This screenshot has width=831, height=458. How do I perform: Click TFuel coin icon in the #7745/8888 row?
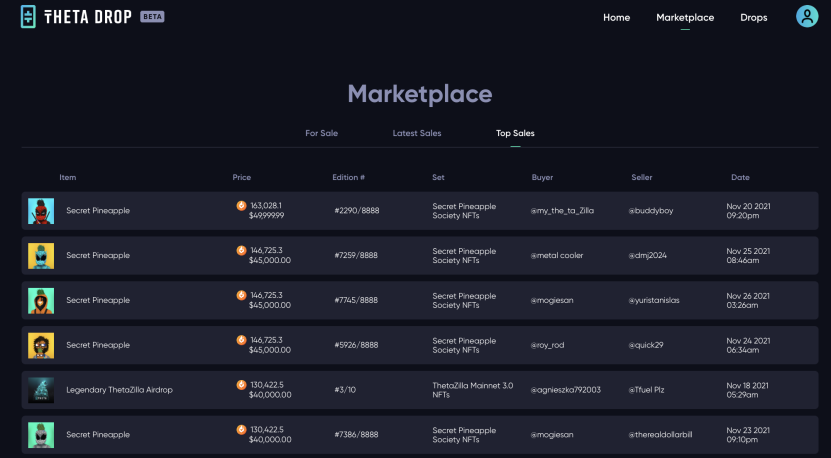(x=241, y=295)
